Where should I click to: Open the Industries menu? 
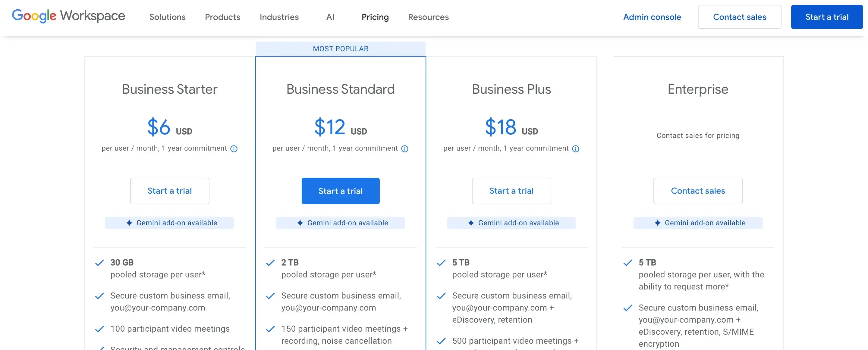coord(279,17)
